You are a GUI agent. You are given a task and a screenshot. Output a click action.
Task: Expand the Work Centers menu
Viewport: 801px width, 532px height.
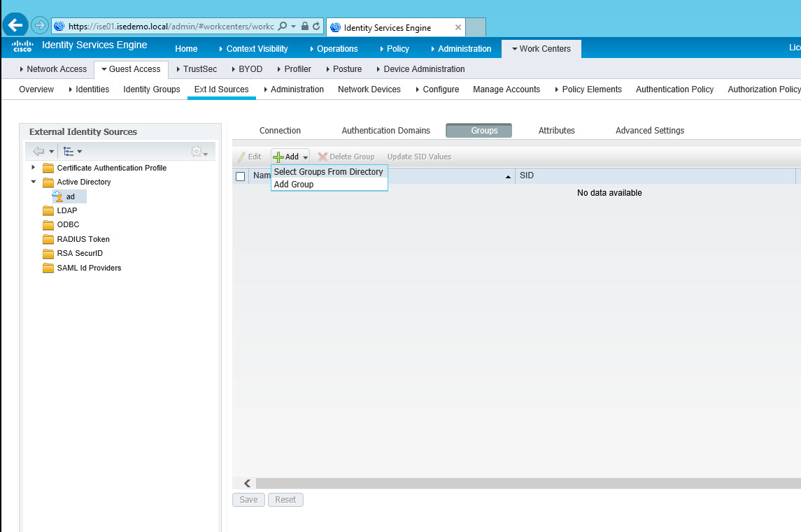point(541,48)
